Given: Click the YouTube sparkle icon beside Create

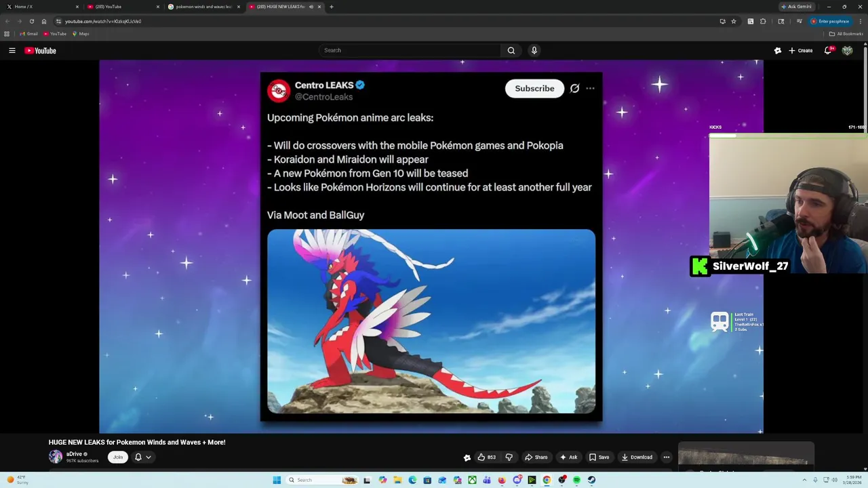Looking at the screenshot, I should pyautogui.click(x=778, y=50).
